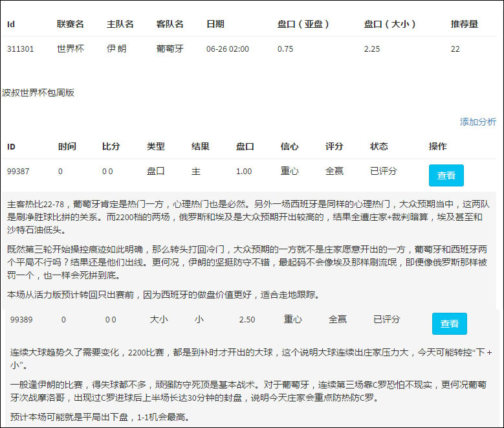Click the paragraph starting 既然第三轮开始操控
Image resolution: width=504 pixels, height=428 pixels.
coord(248,262)
